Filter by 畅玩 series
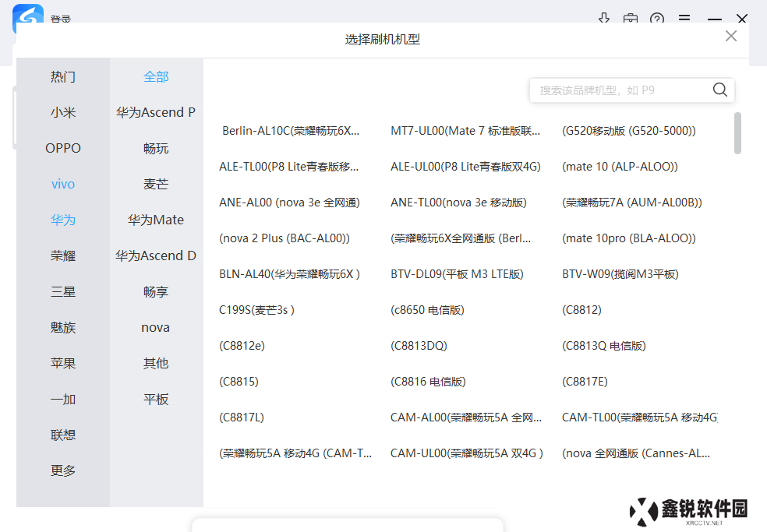This screenshot has width=767, height=532. click(156, 148)
